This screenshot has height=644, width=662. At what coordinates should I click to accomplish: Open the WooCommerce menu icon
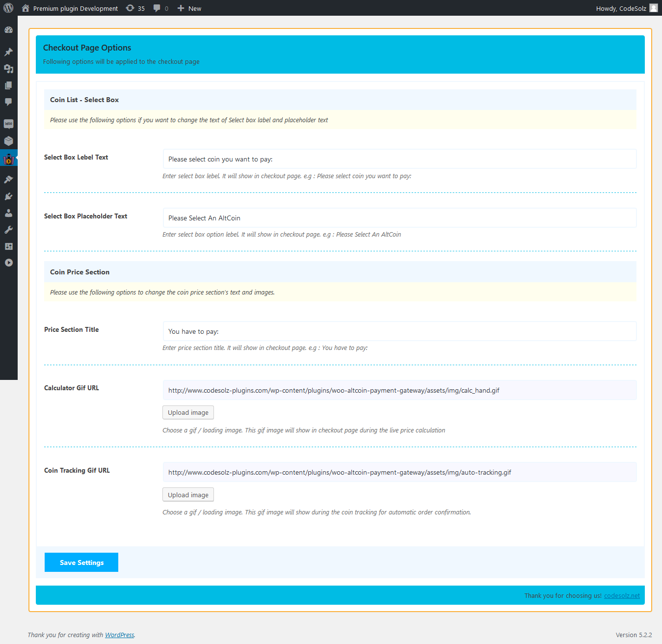(x=8, y=124)
